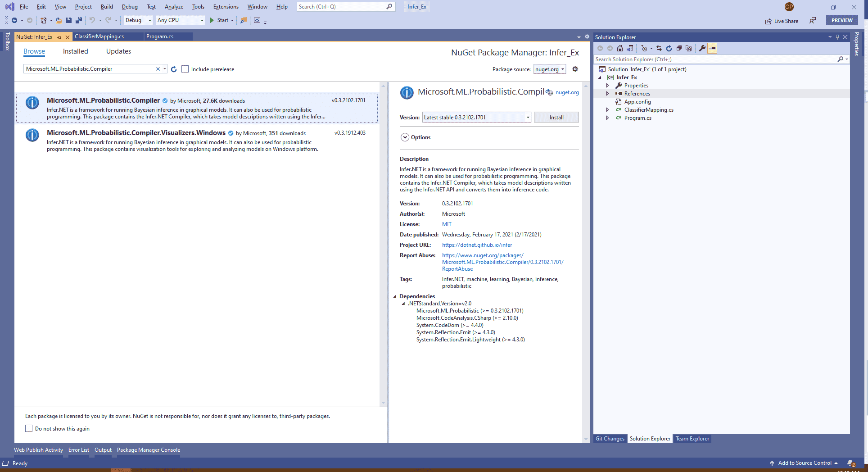Viewport: 868px width, 472px height.
Task: Switch to the Updates tab
Action: point(118,51)
